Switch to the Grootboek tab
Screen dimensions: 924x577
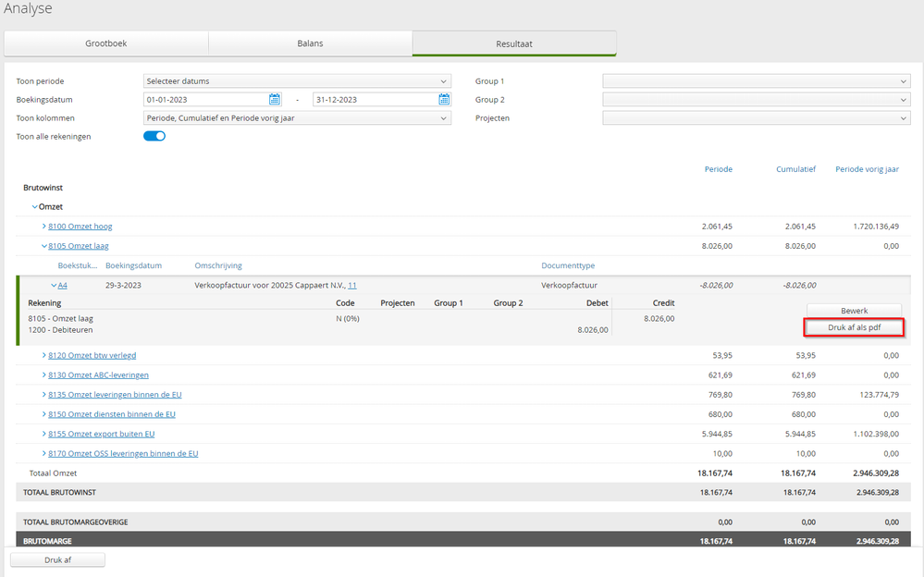pos(106,43)
